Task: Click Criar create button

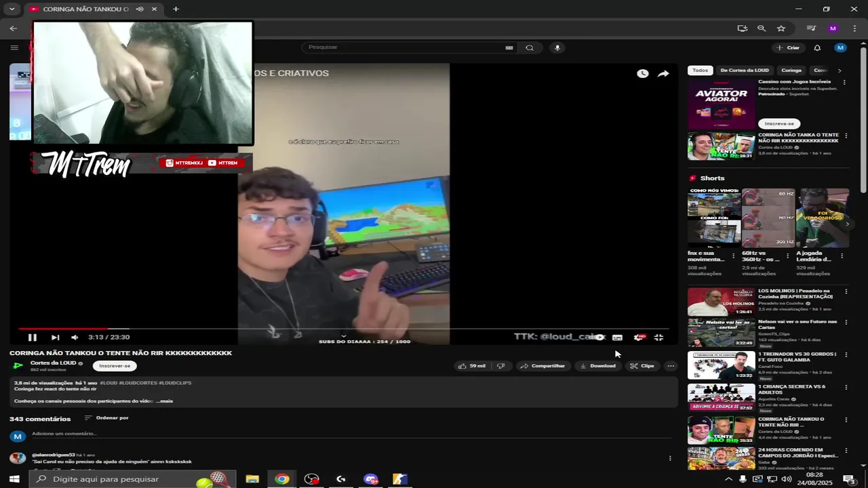Action: [788, 47]
